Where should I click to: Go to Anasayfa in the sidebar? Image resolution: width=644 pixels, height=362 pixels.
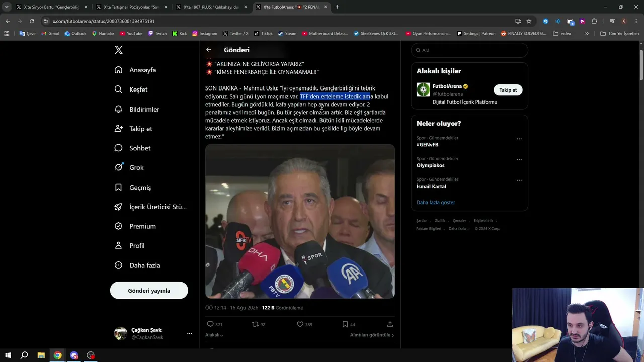[x=135, y=70]
